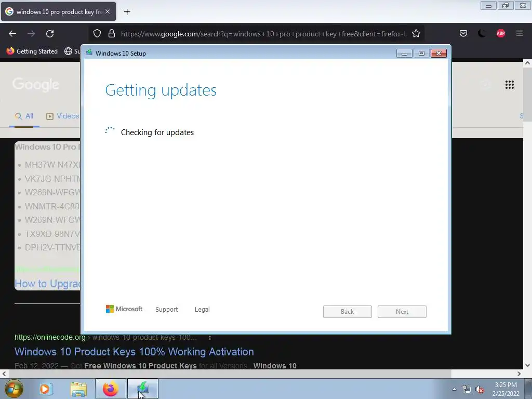The height and width of the screenshot is (399, 532).
Task: Open the muted volume tray icon
Action: (x=480, y=390)
